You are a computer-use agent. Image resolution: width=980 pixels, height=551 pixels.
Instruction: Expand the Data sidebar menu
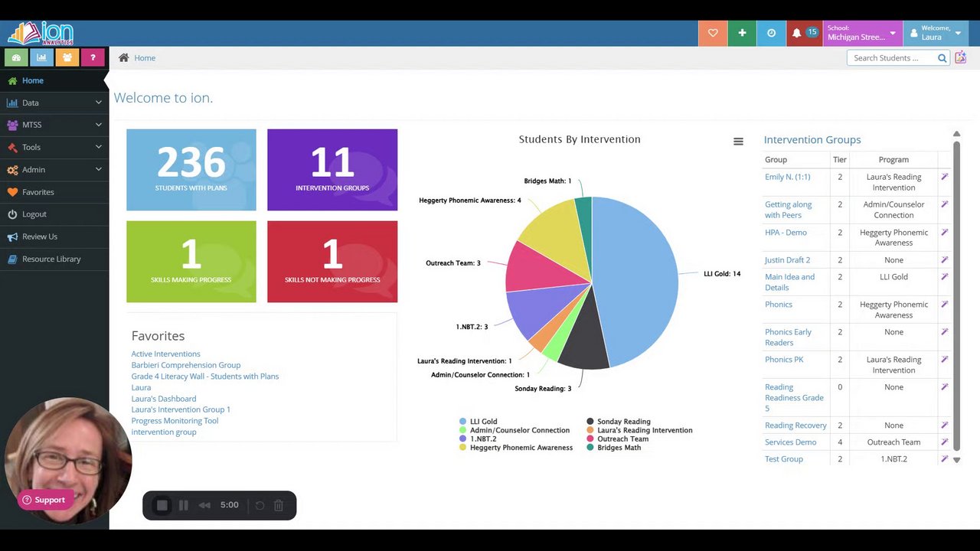[54, 103]
